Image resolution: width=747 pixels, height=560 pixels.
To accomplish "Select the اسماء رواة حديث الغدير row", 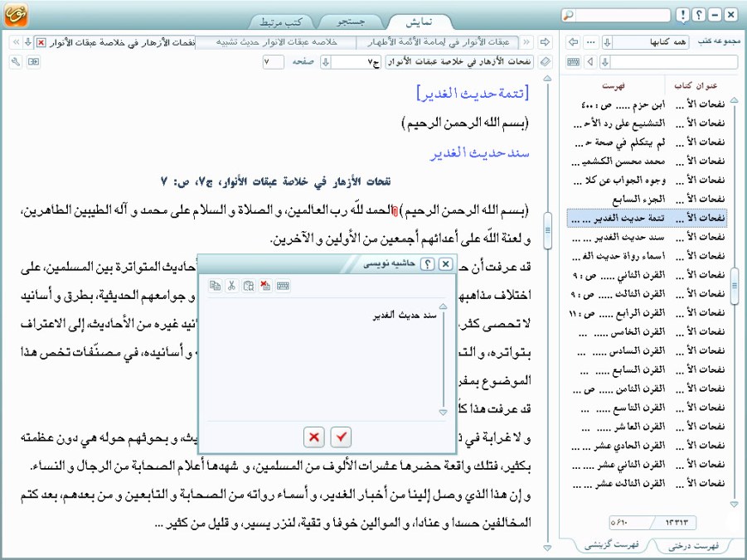I will pos(648,256).
